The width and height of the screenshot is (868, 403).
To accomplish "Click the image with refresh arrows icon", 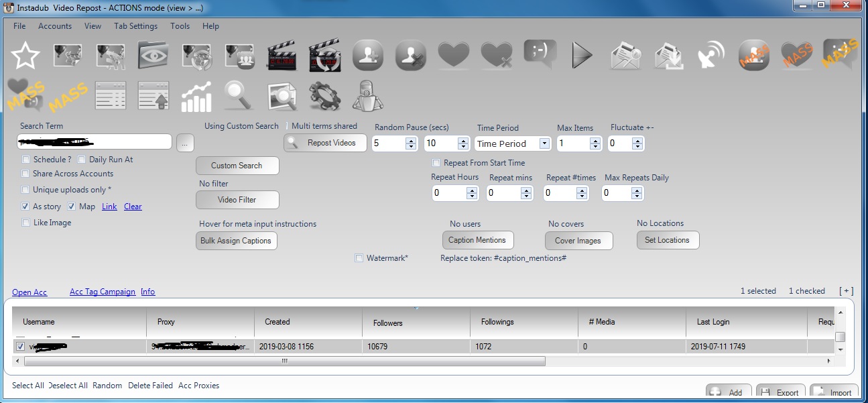I will 196,56.
